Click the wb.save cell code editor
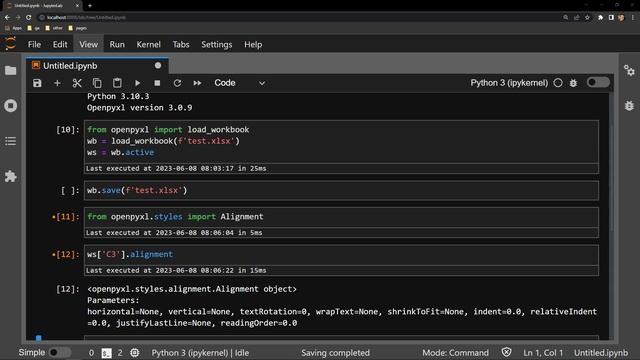 (x=341, y=191)
